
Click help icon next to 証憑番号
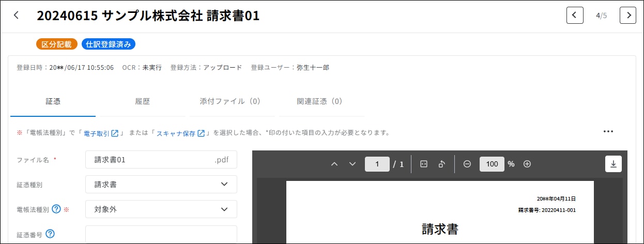[50, 234]
